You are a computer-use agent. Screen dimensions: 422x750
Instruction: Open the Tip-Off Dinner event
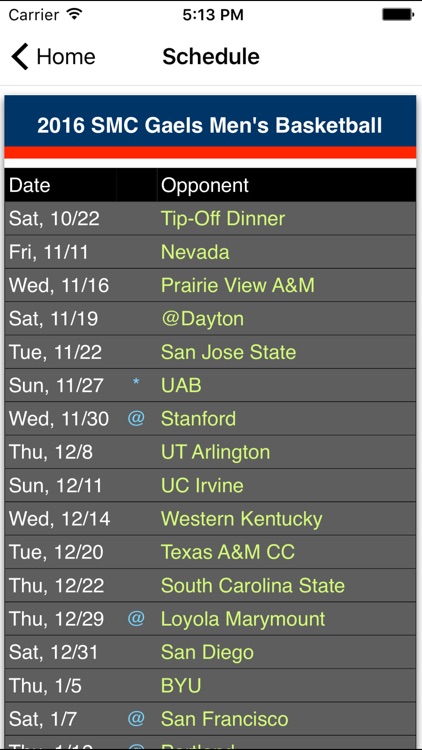tap(223, 219)
